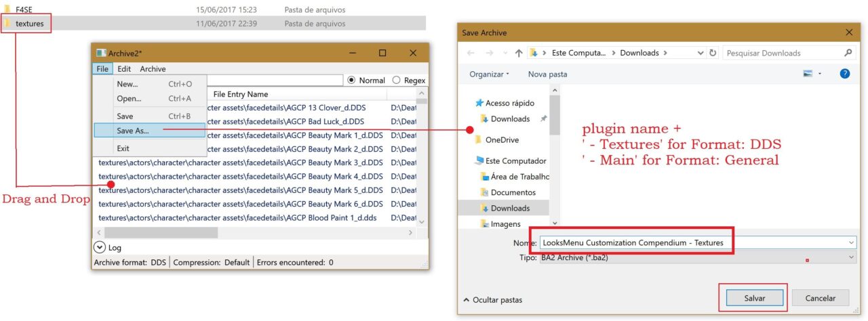The image size is (868, 321).
Task: Open the Archive menu
Action: [153, 69]
